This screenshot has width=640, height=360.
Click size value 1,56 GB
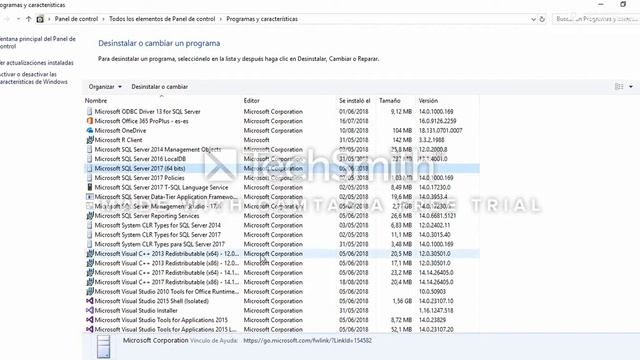pyautogui.click(x=402, y=301)
